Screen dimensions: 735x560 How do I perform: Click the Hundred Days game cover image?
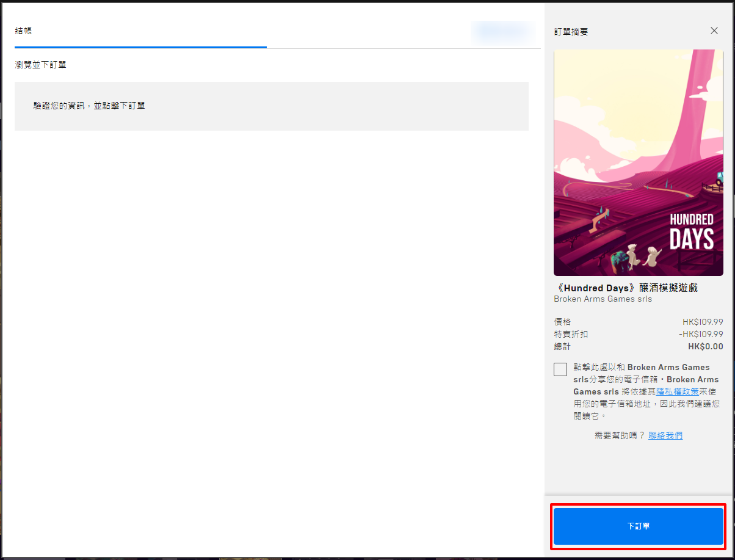tap(639, 164)
